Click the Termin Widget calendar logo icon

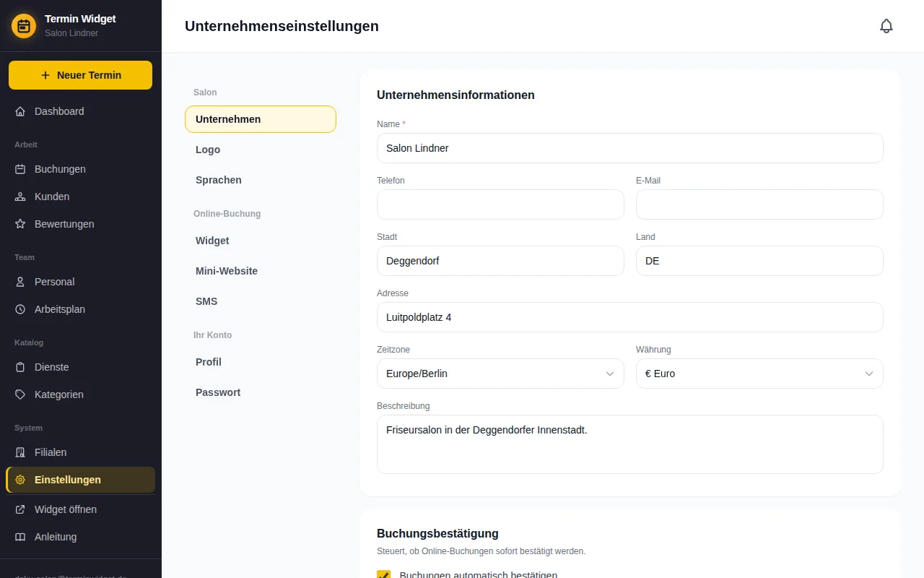(24, 26)
